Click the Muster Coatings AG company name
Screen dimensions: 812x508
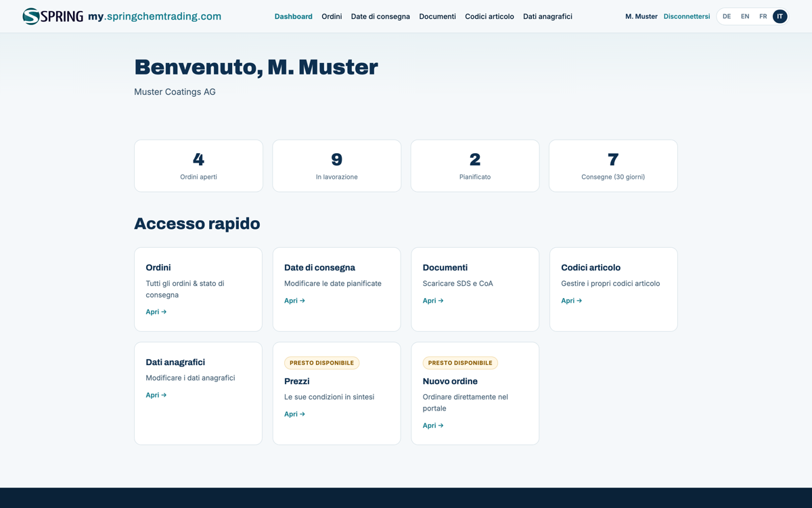click(x=175, y=91)
